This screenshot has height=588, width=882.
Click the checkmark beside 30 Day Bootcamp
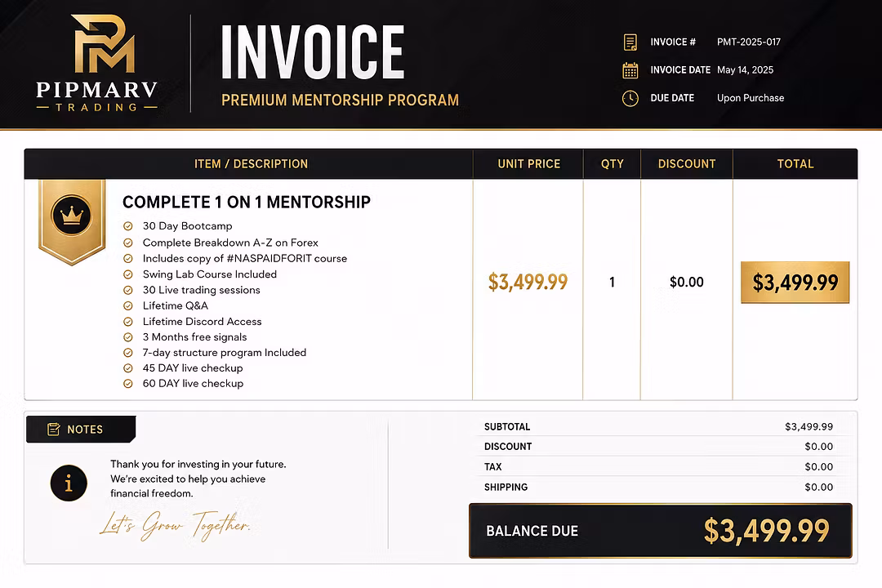pos(128,226)
